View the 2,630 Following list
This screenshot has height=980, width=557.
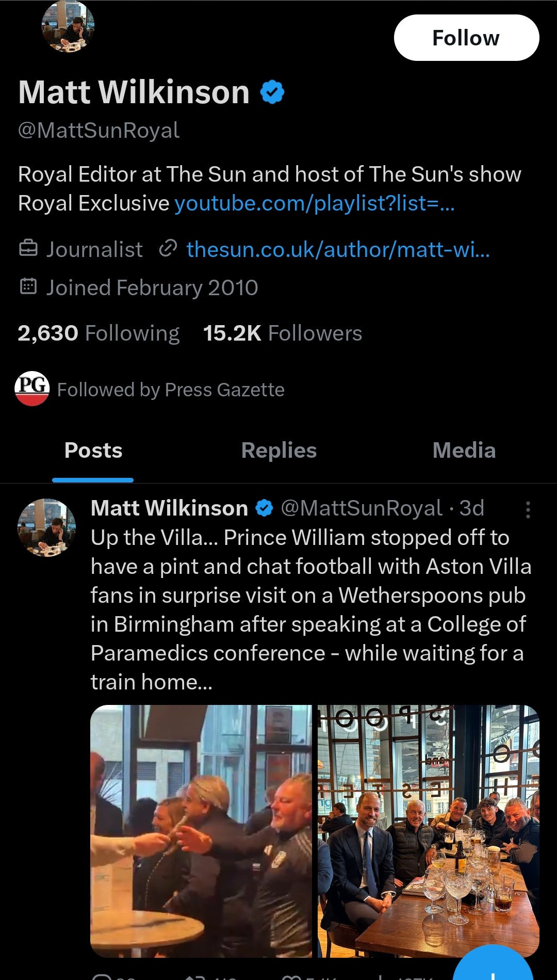pos(99,333)
